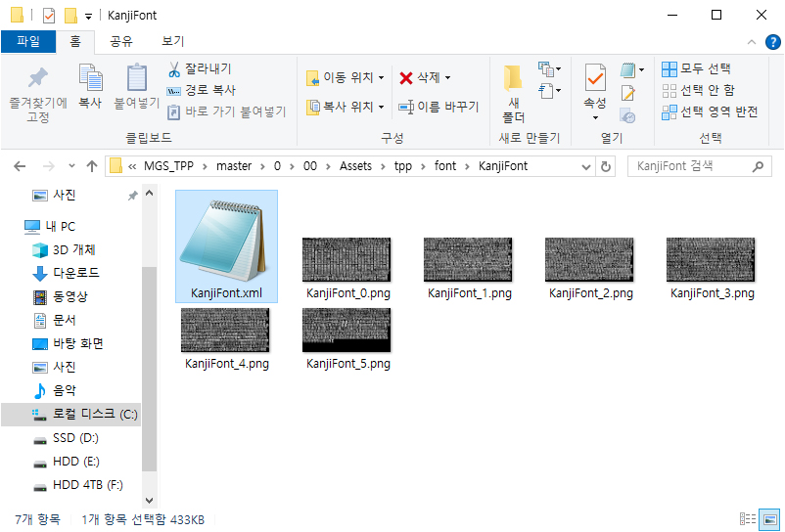Click the properties quick access toolbar icon

pyautogui.click(x=49, y=16)
